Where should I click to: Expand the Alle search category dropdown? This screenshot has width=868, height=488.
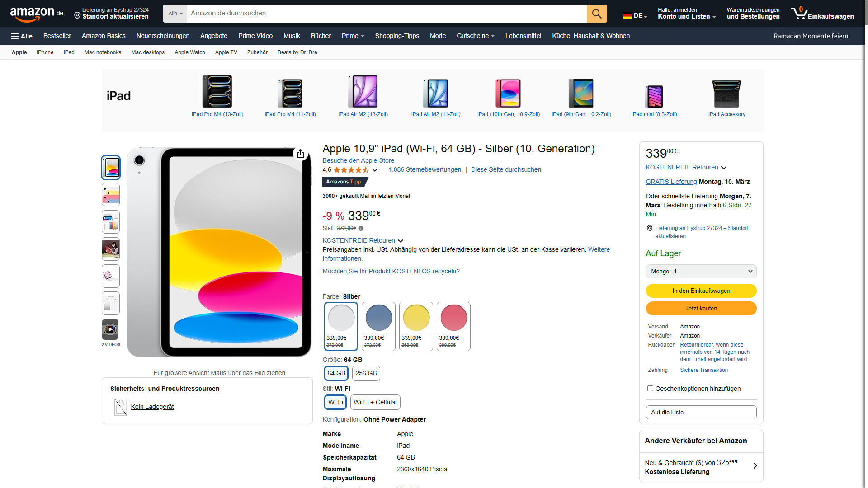tap(175, 14)
